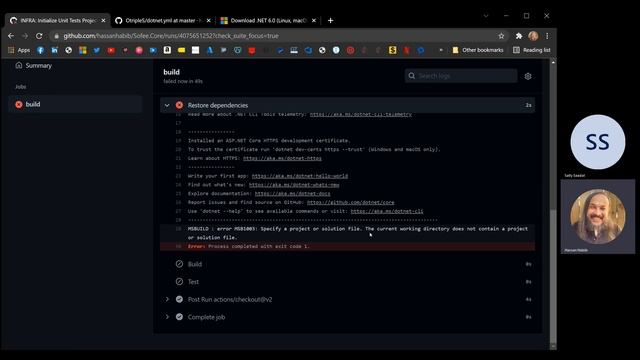Viewport: 640px width, 360px height.
Task: Open the dotnet-whats-new link
Action: click(x=294, y=185)
